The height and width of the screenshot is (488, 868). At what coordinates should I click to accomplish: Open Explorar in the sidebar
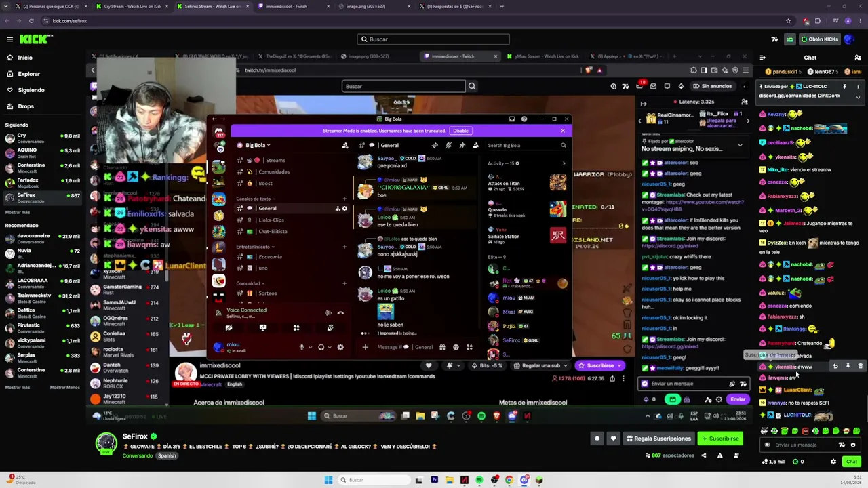coord(29,74)
